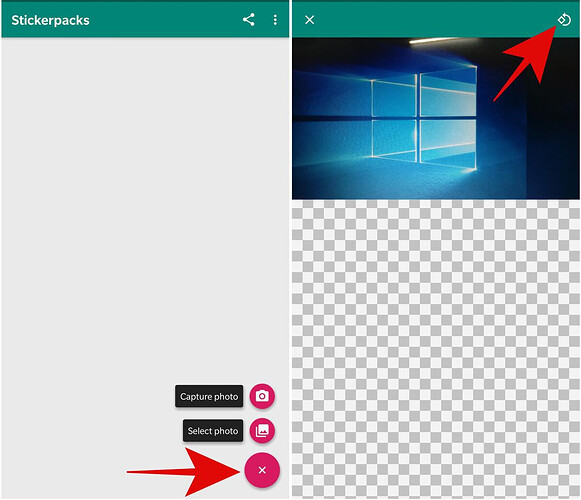Click the Stickerpacks title text
Viewport: 581px width, 500px height.
pos(50,20)
